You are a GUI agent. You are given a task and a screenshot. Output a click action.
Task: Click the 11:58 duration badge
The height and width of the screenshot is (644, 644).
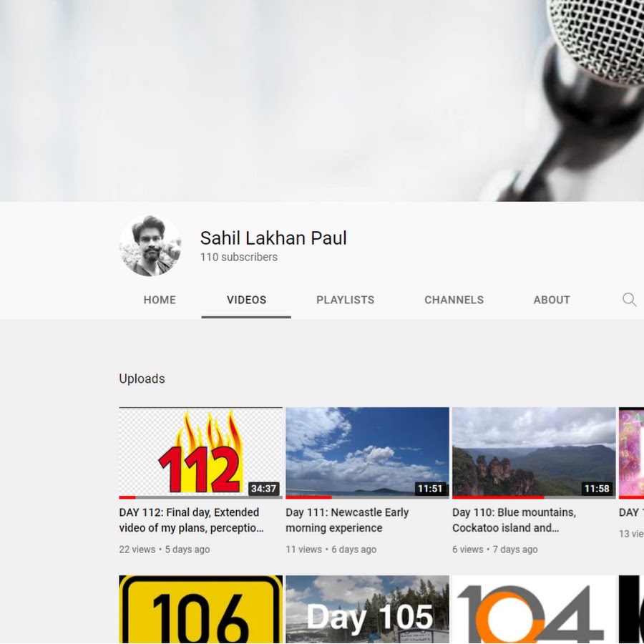[x=597, y=488]
